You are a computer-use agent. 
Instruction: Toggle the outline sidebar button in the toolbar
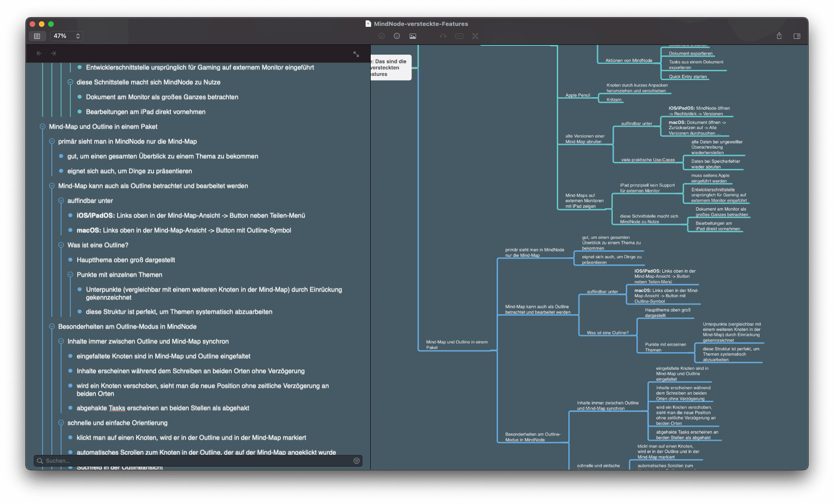[x=37, y=36]
